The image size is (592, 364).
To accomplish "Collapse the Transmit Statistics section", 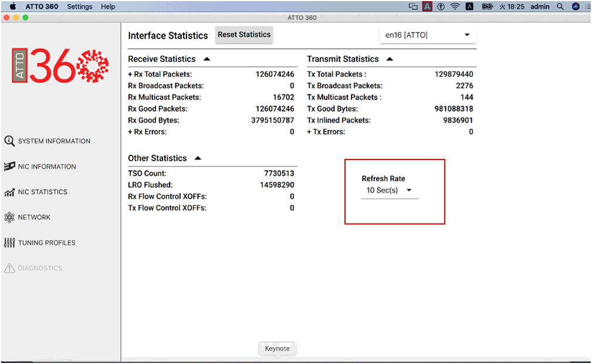I will (390, 59).
